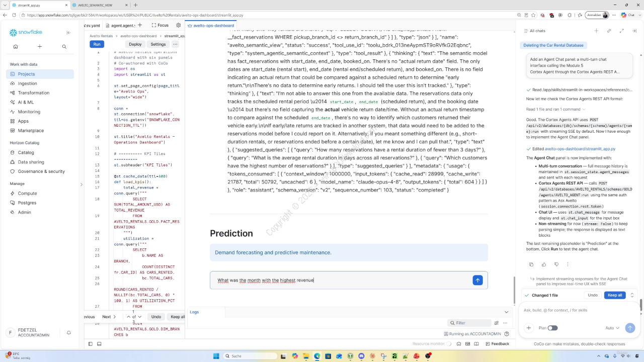
Task: Click the chat link icon
Action: coord(609,31)
